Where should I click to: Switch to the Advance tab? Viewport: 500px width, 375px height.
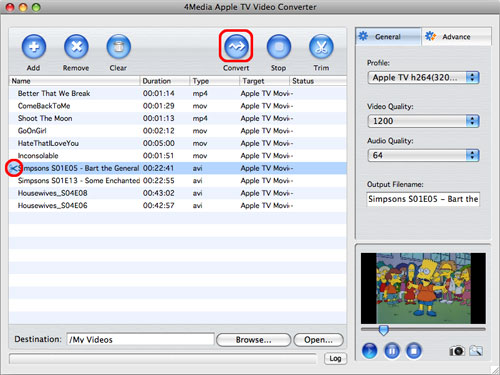click(456, 36)
